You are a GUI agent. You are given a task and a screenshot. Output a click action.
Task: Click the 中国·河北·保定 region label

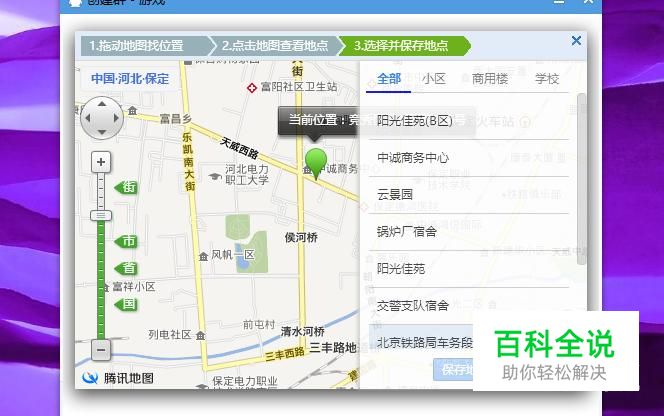(130, 79)
